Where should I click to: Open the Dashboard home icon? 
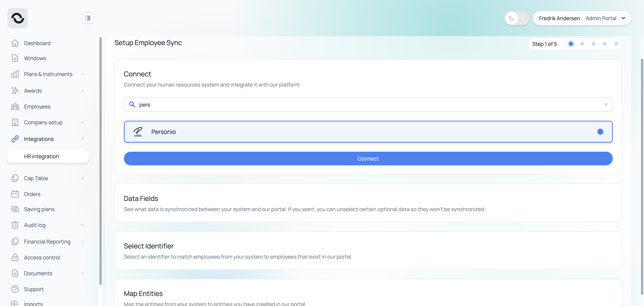coord(15,43)
